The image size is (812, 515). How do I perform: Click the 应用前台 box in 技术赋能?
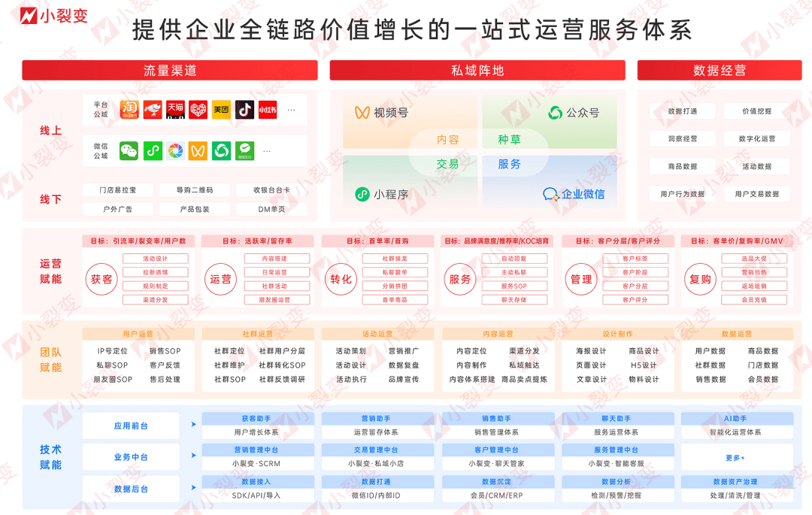131,426
